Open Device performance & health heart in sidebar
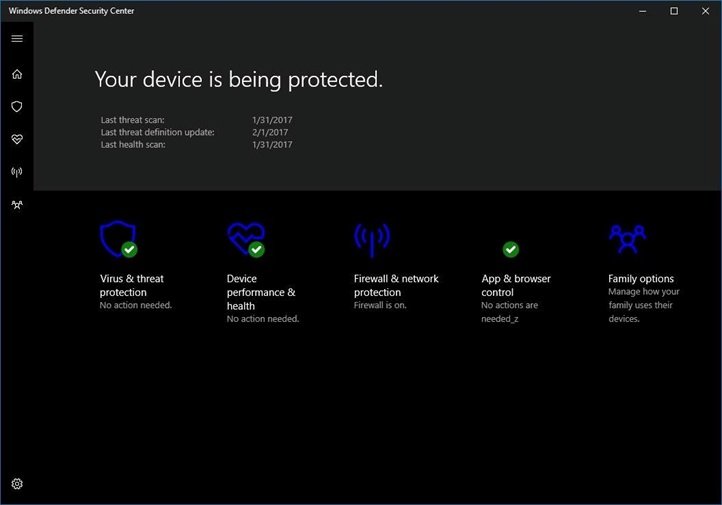This screenshot has height=505, width=722. click(17, 139)
